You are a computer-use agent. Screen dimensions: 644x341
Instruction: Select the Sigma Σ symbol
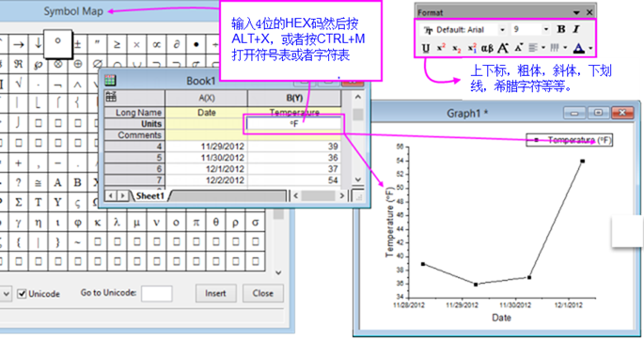(19, 202)
